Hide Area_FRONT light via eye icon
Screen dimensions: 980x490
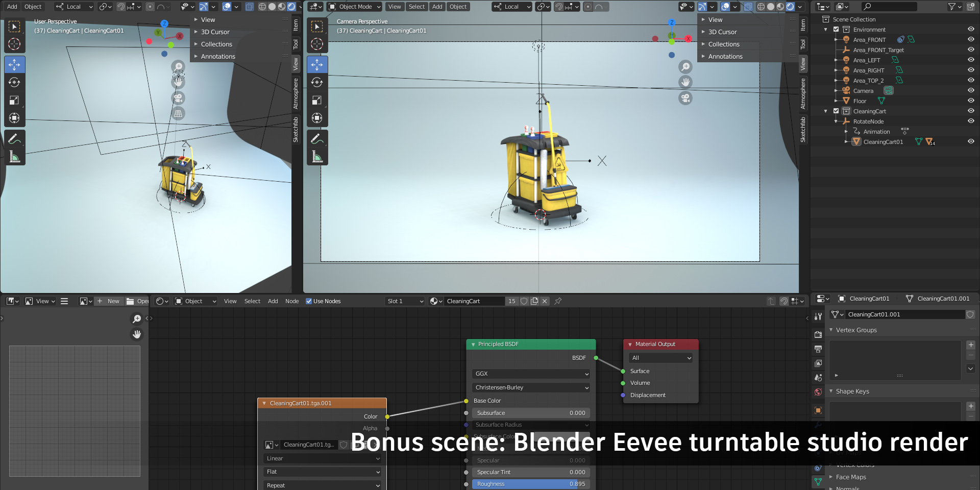(x=971, y=40)
